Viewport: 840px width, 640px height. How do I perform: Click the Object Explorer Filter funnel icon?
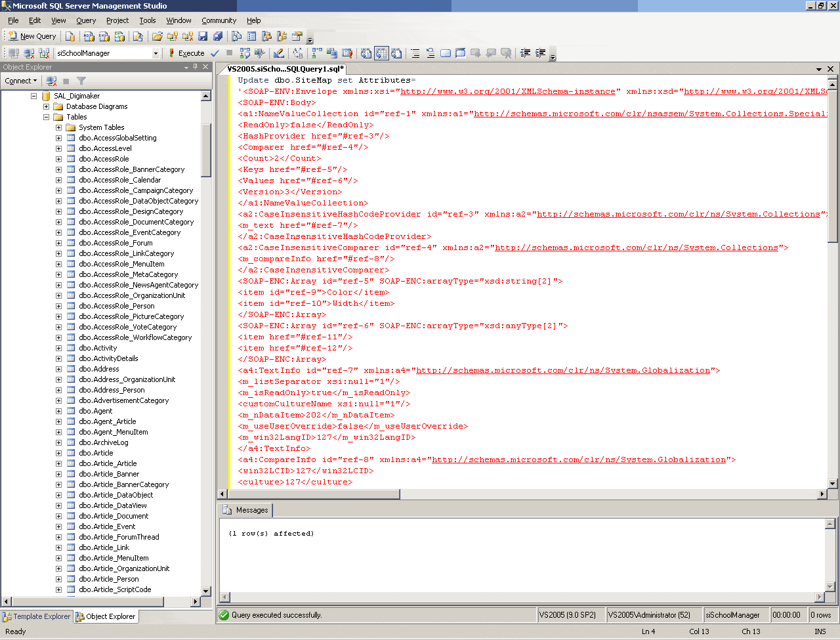point(81,81)
